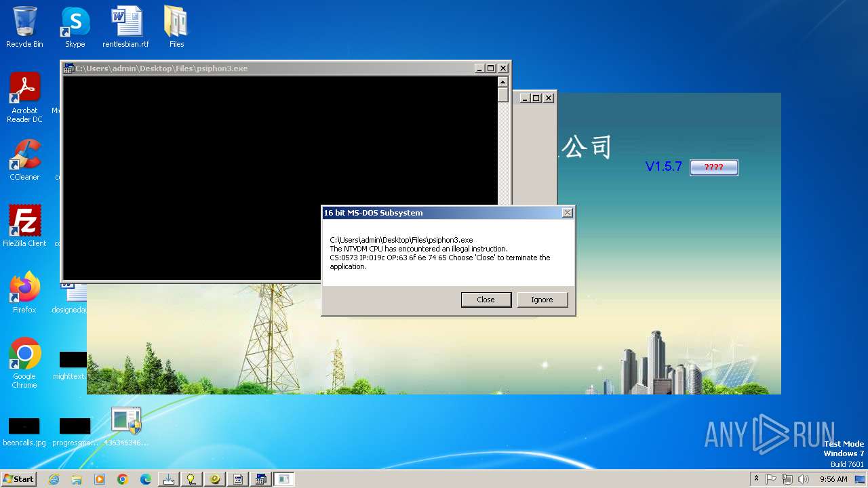
Task: Click the ???? button beside V1.5.7
Action: coord(713,167)
